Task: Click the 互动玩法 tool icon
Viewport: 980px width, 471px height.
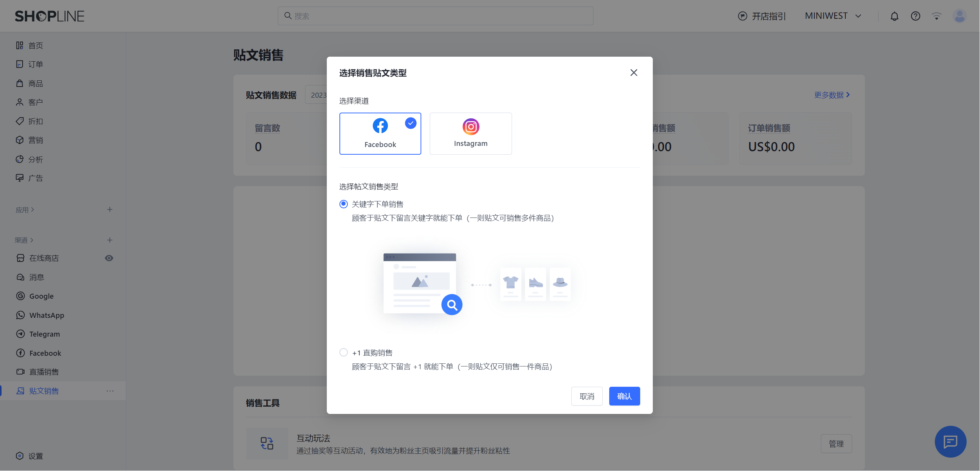Action: pyautogui.click(x=267, y=443)
